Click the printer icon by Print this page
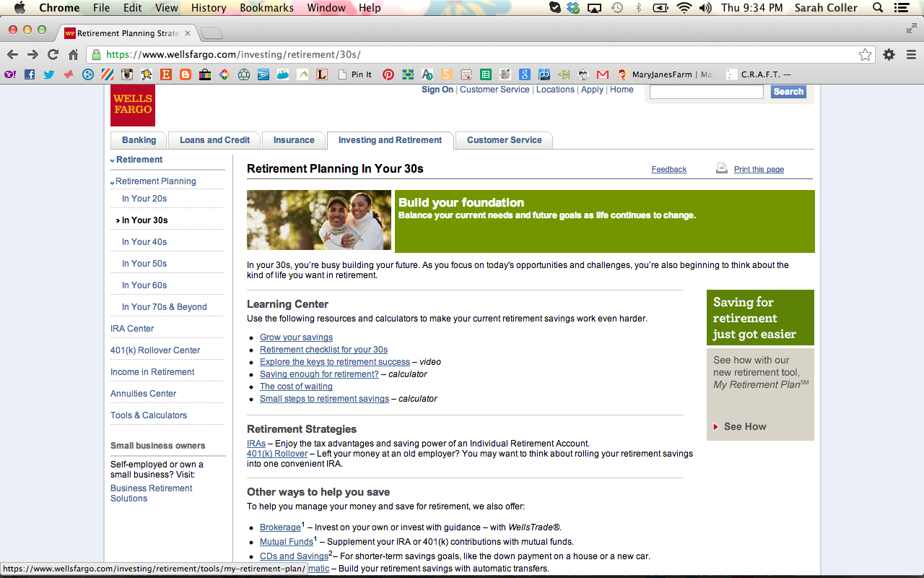The width and height of the screenshot is (924, 578). click(x=722, y=168)
